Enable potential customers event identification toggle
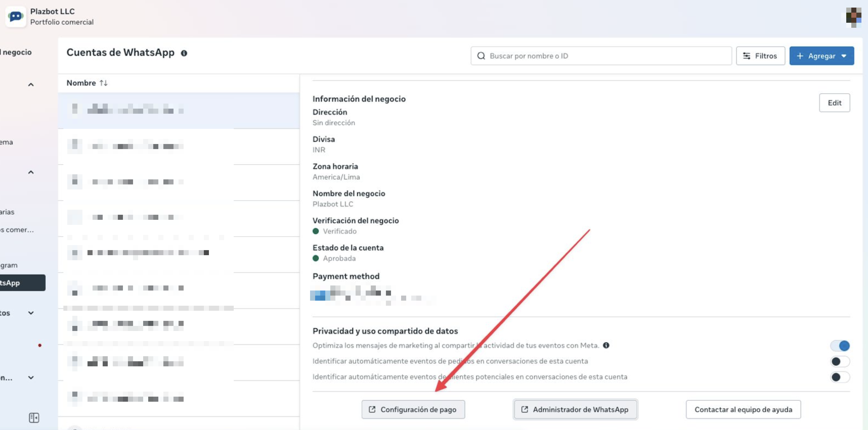The width and height of the screenshot is (868, 430). point(840,377)
